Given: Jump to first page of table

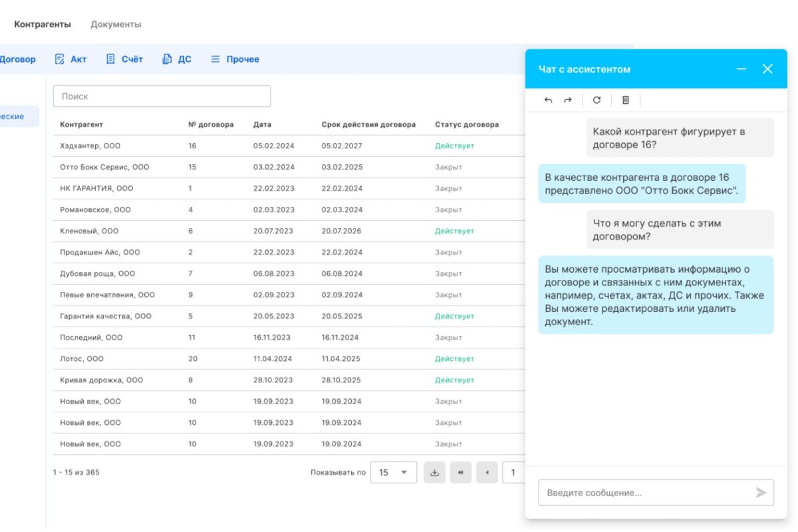Looking at the screenshot, I should (461, 473).
